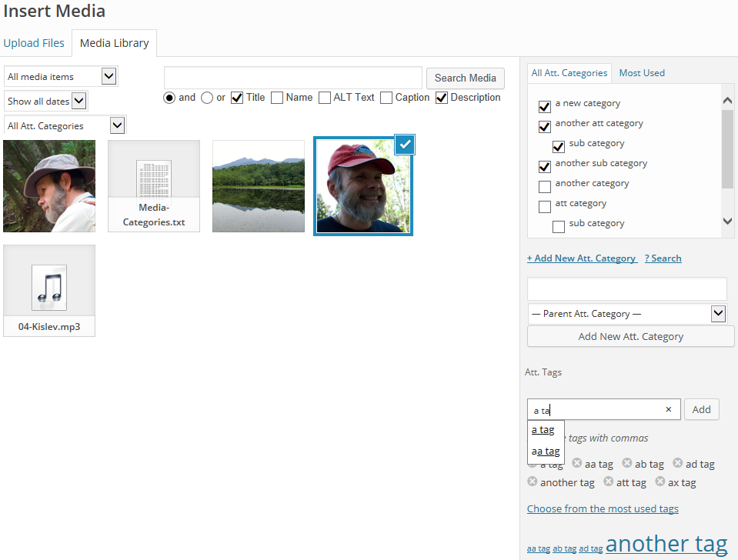
Task: Switch to Media Library tab
Action: (115, 43)
